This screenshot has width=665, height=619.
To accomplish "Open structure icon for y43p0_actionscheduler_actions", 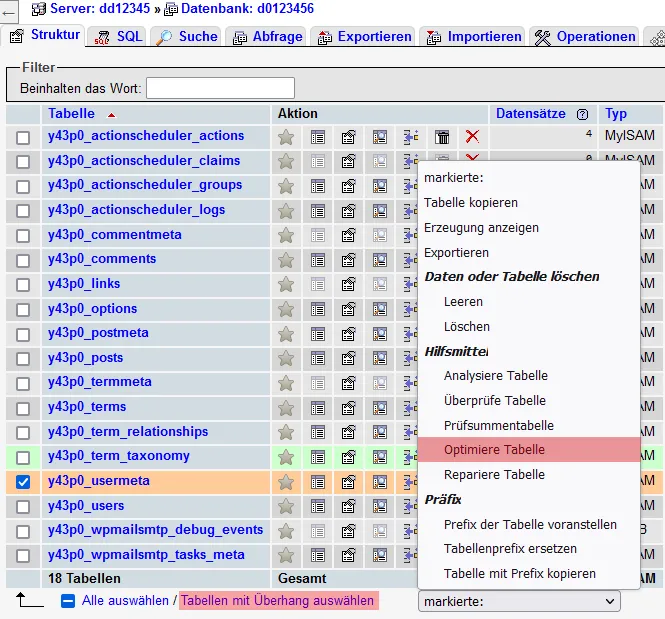I will [x=349, y=137].
